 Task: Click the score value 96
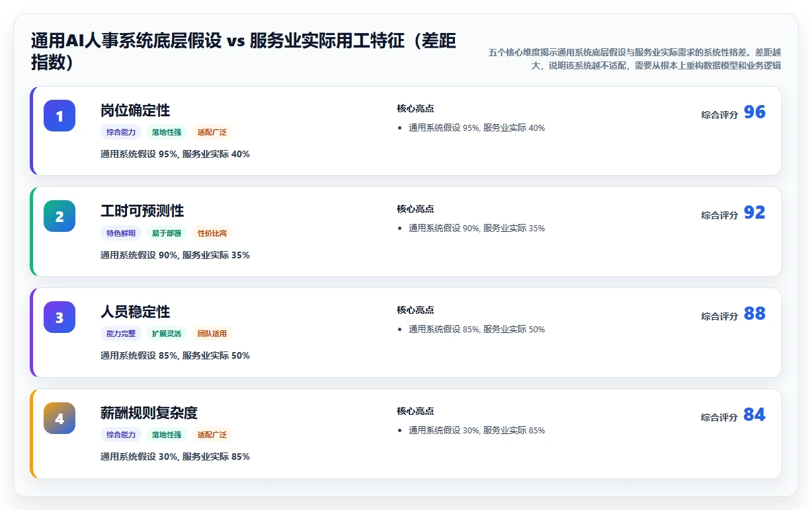[754, 112]
